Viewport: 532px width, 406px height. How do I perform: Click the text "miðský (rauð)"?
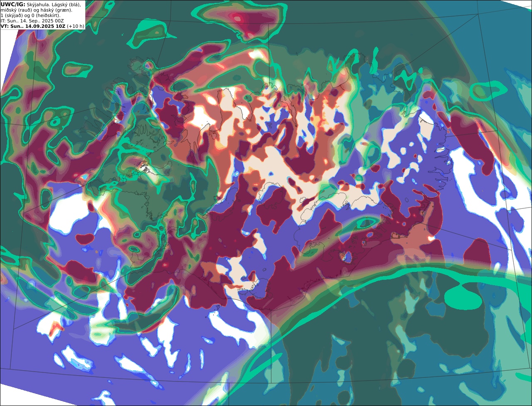tap(16, 10)
